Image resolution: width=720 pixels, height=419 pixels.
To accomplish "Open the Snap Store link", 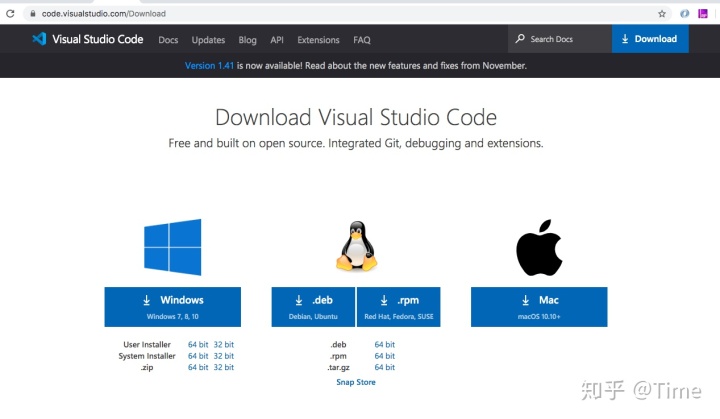I will tap(356, 382).
